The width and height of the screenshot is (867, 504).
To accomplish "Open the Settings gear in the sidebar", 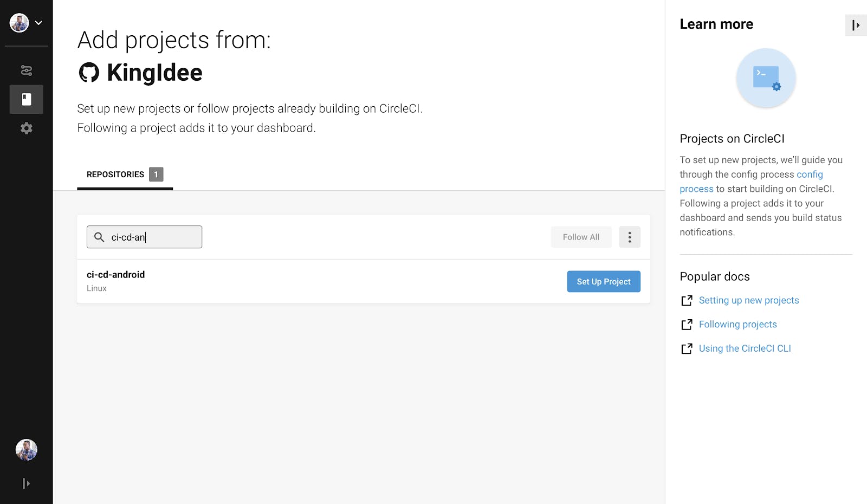I will [26, 128].
